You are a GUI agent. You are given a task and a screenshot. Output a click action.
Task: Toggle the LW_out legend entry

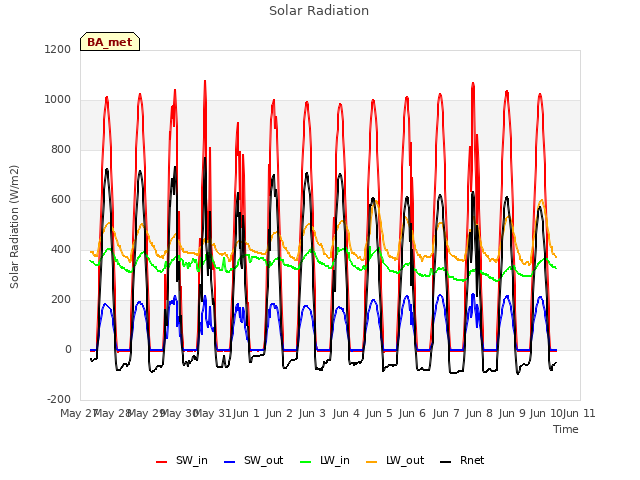click(395, 460)
